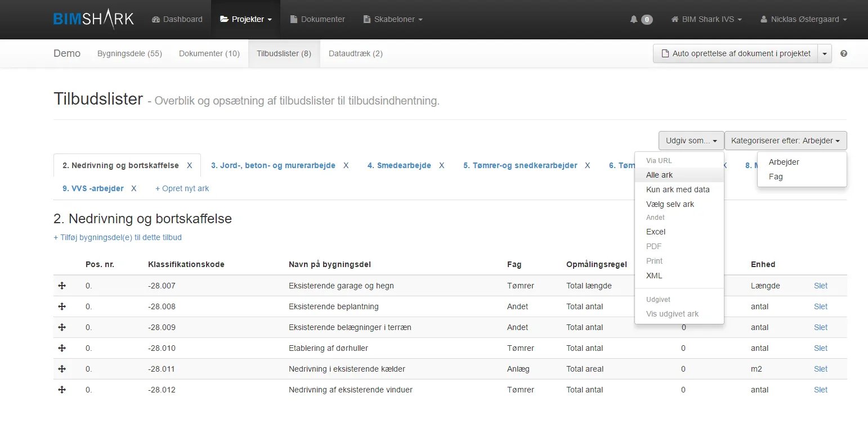Open the Nicklas Østergaard user menu

(x=803, y=19)
